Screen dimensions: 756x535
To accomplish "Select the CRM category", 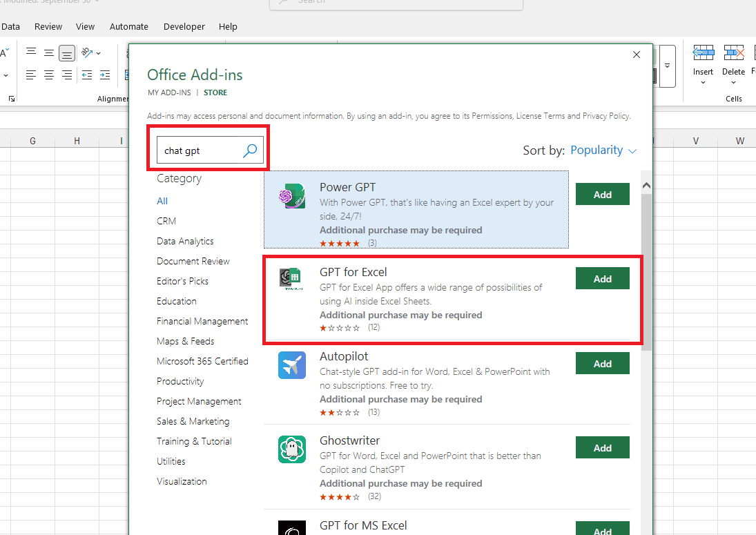I will tap(166, 221).
